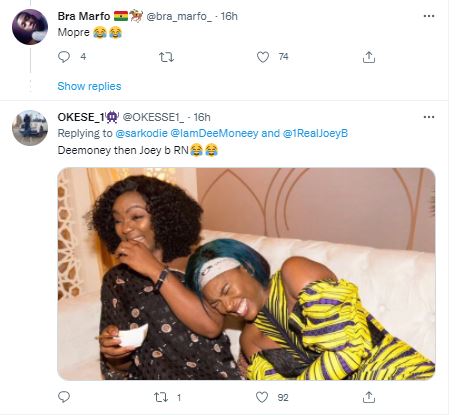The image size is (464, 415).
Task: Share Bra Marfo's tweet
Action: coord(369,57)
